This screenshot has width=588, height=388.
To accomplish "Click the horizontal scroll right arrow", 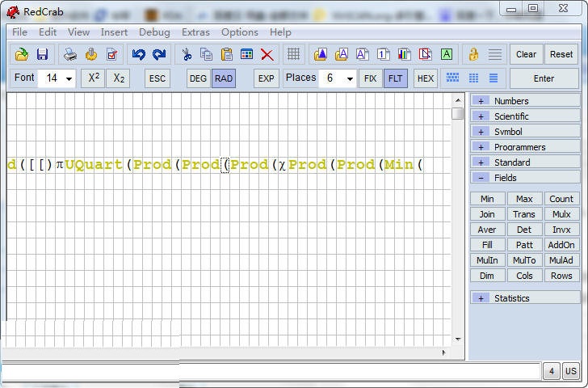I will (444, 352).
